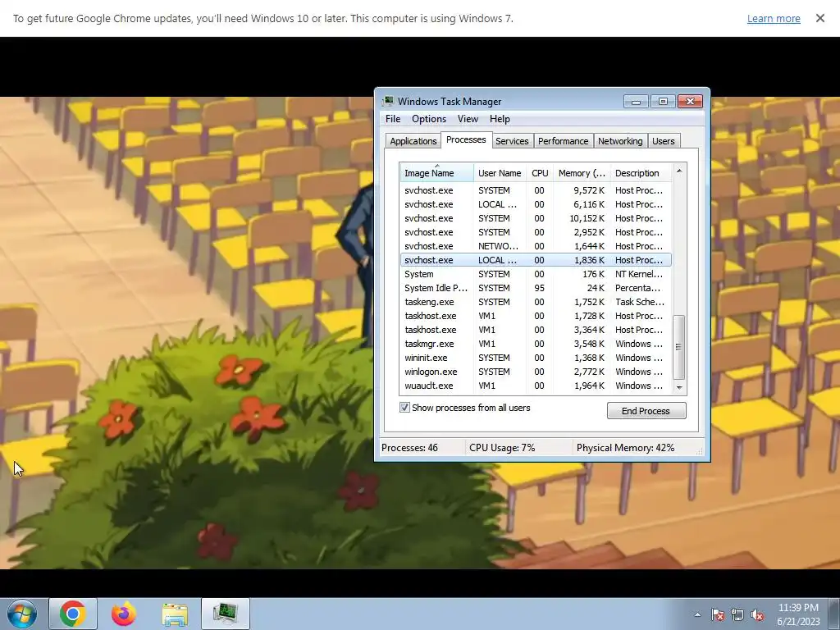Select the wininit.exe row
Viewport: 840px width, 630px height.
(536, 358)
